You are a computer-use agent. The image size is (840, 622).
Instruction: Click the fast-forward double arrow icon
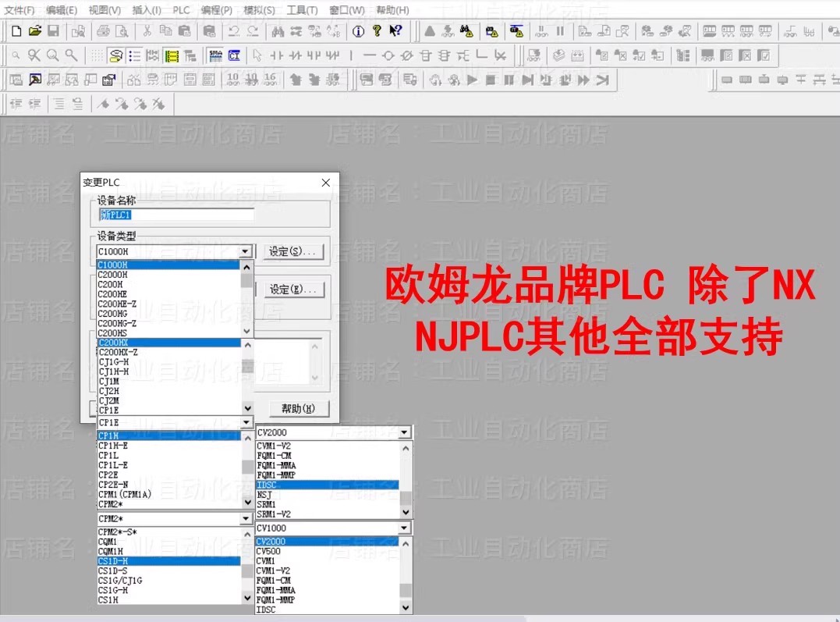pyautogui.click(x=583, y=80)
